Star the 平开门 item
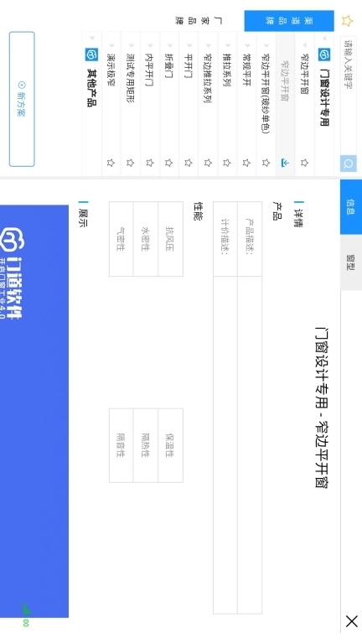 (x=188, y=163)
